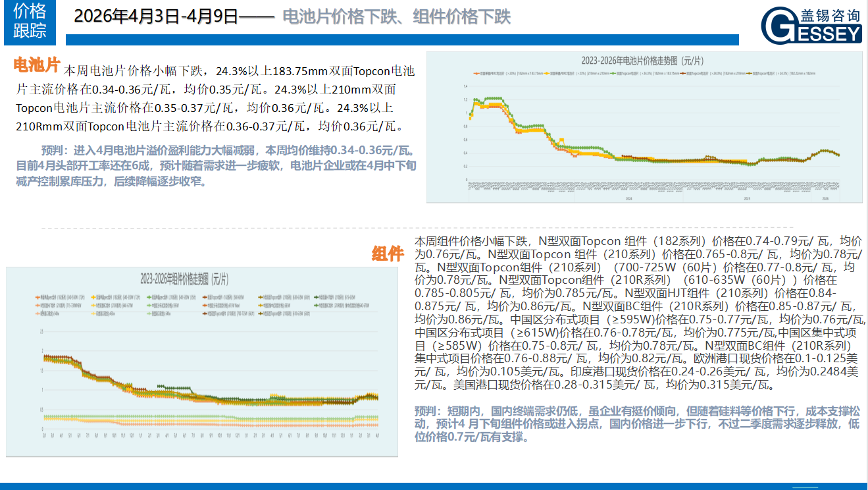Click the 2023-2026年电池片价格走势图 chart title
The width and height of the screenshot is (868, 490).
[x=644, y=60]
